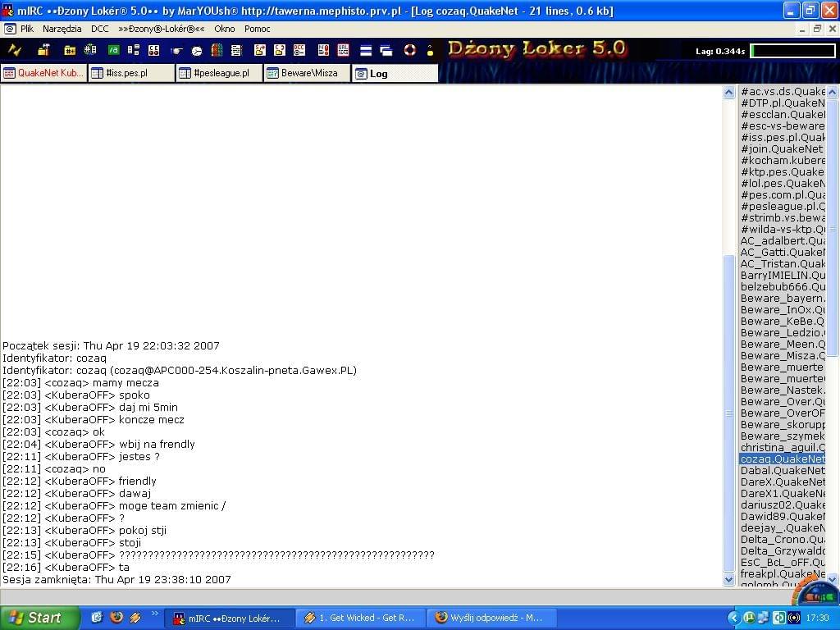Click the pointing-hand toolbar icon
The height and width of the screenshot is (630, 840).
(176, 51)
